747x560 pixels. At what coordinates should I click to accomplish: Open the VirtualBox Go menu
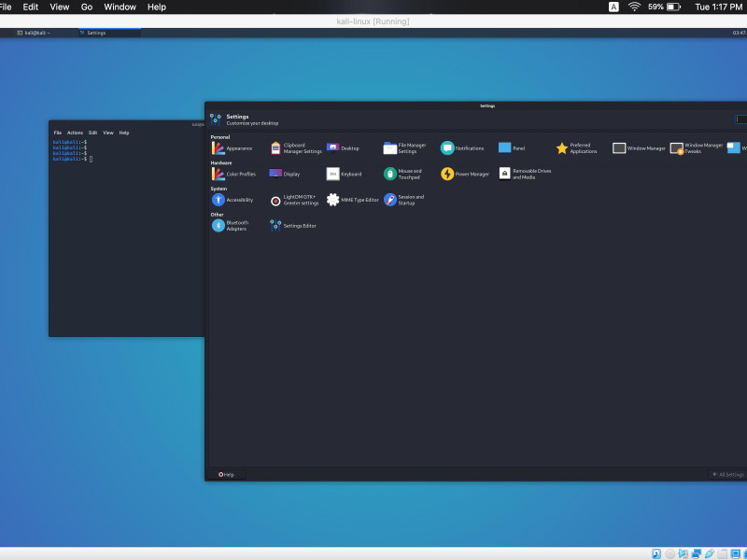pyautogui.click(x=87, y=7)
